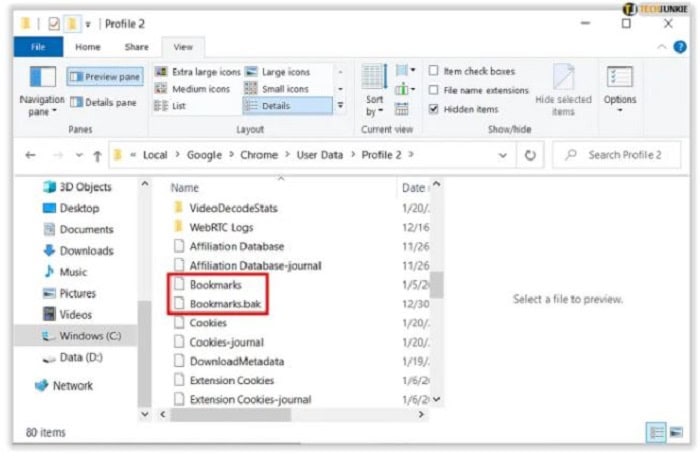Collapse the ribbon with the caret
700x457 pixels.
point(662,47)
